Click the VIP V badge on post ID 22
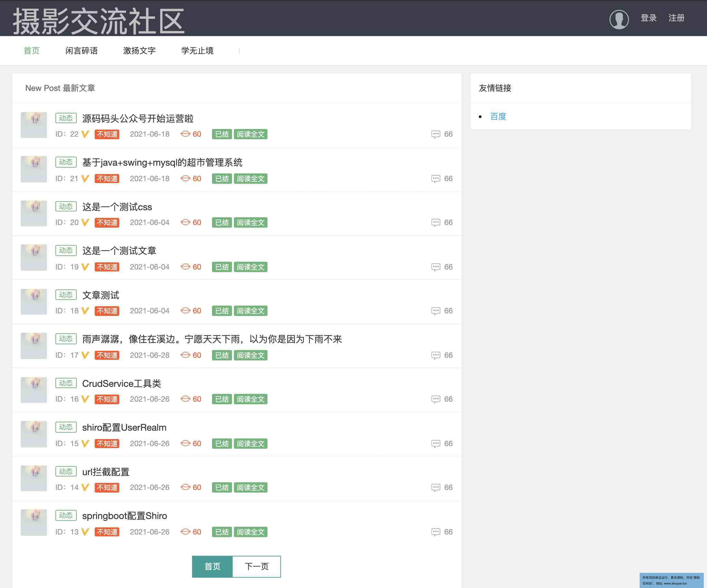Viewport: 707px width, 588px height. pos(85,134)
